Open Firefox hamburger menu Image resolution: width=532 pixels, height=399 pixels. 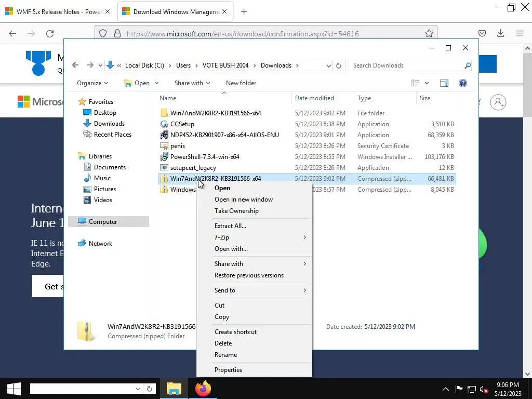click(x=520, y=33)
